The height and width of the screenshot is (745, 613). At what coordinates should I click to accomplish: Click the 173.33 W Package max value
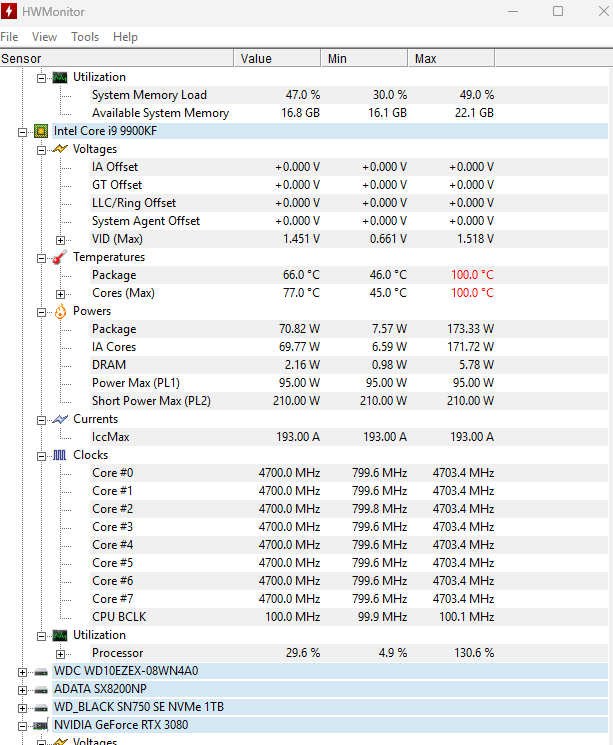[x=470, y=329]
